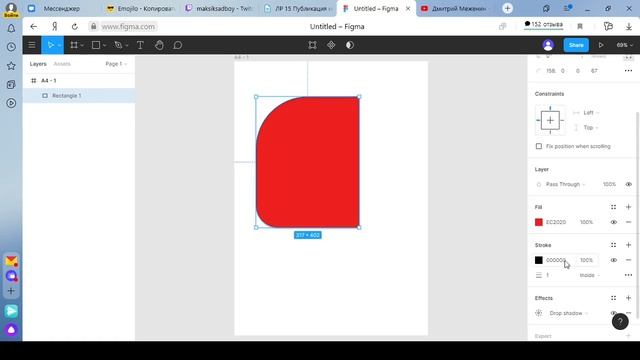The height and width of the screenshot is (360, 640).
Task: Open a new browser tab with plus
Action: pyautogui.click(x=507, y=8)
